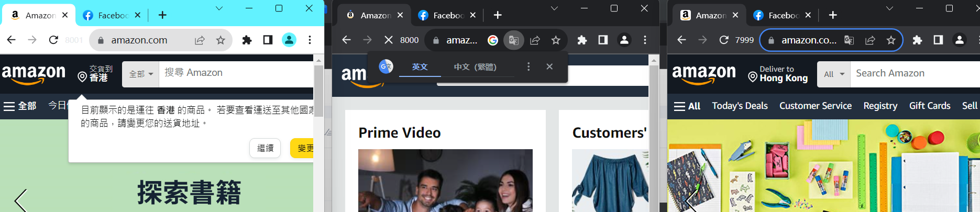Open Chrome menu dots in the left window

pyautogui.click(x=310, y=40)
